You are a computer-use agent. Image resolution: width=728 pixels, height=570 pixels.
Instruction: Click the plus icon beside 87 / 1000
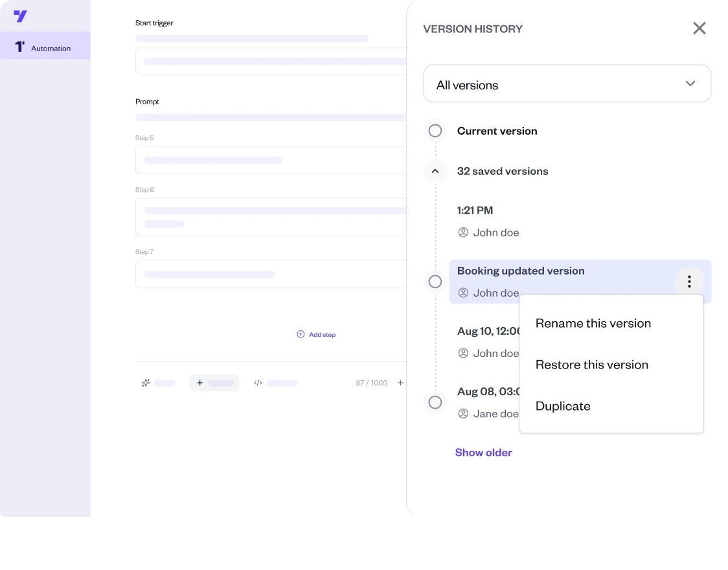point(400,383)
